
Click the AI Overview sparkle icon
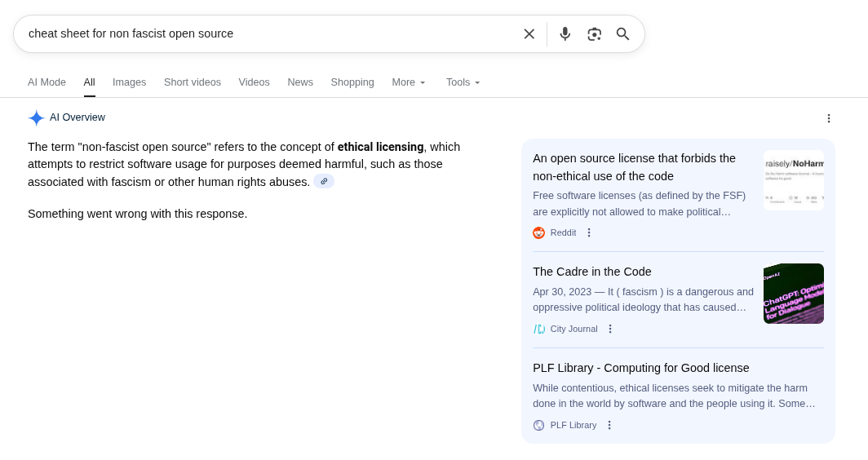[x=36, y=117]
